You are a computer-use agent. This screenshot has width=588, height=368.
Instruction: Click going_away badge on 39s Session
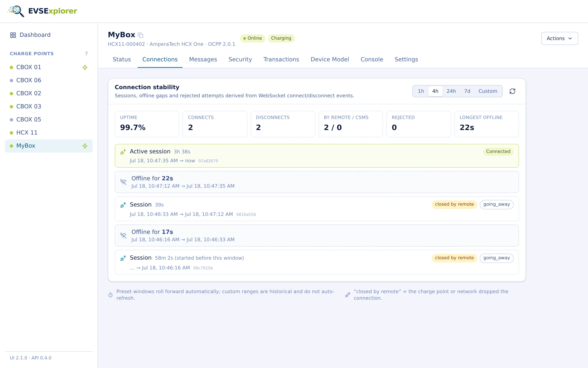pos(496,204)
